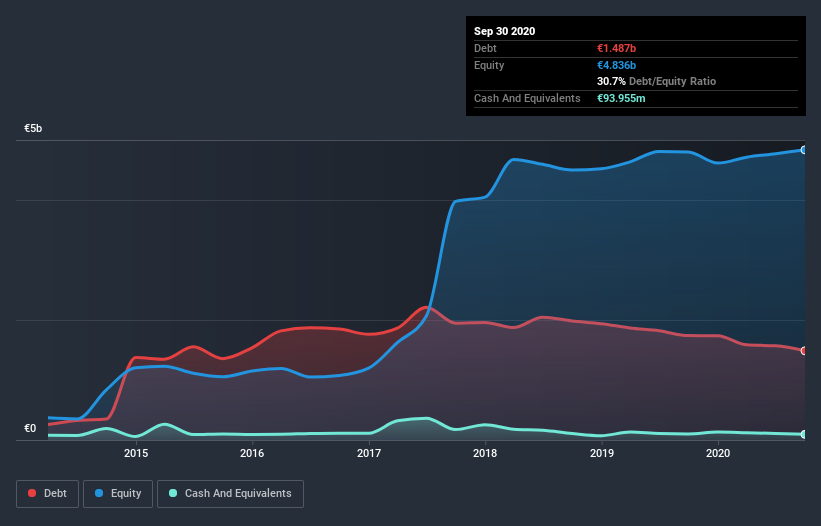The width and height of the screenshot is (821, 526).
Task: Click the 2017 x-axis label
Action: (369, 453)
